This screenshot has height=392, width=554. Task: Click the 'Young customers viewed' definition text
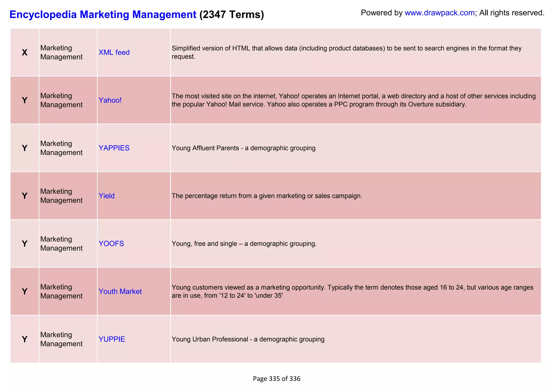(x=352, y=292)
